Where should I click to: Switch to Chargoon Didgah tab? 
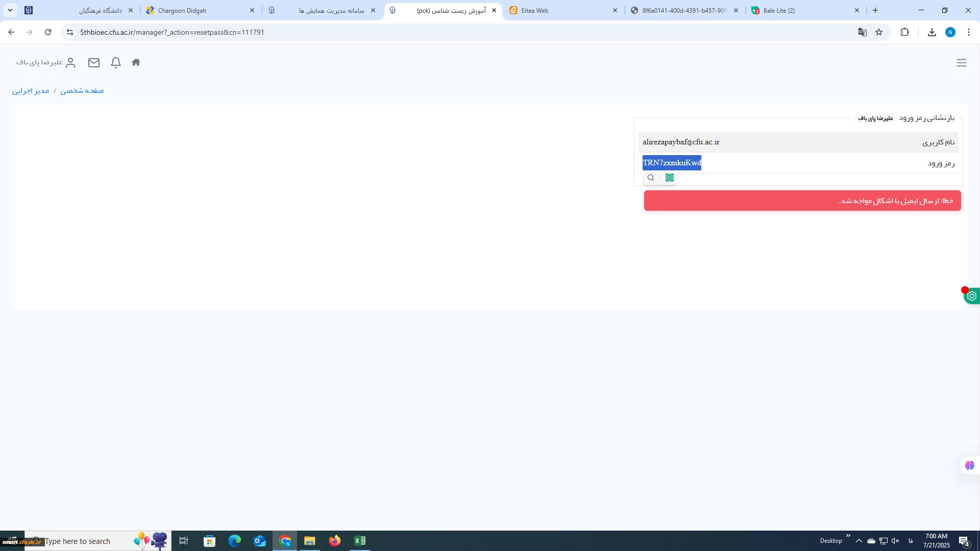182,10
